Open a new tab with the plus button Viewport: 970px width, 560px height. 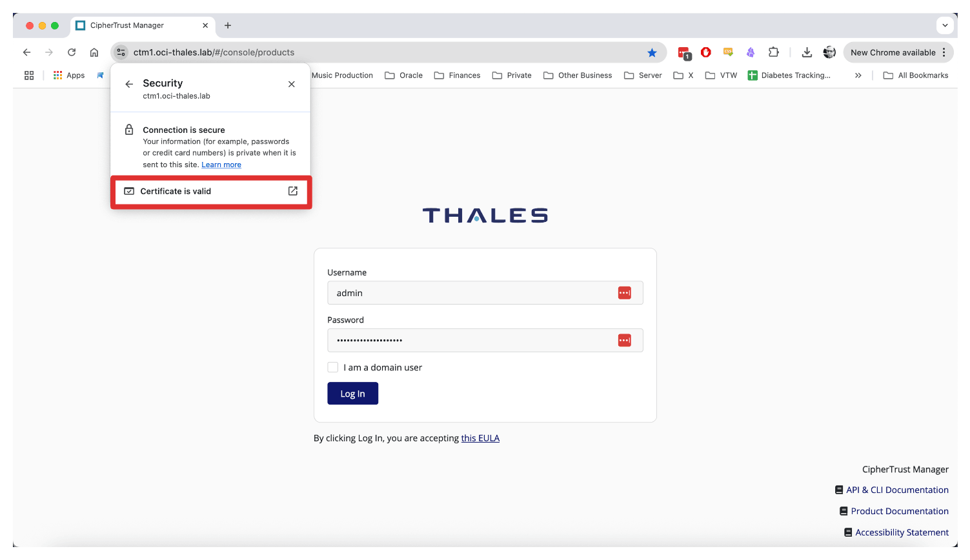(228, 25)
